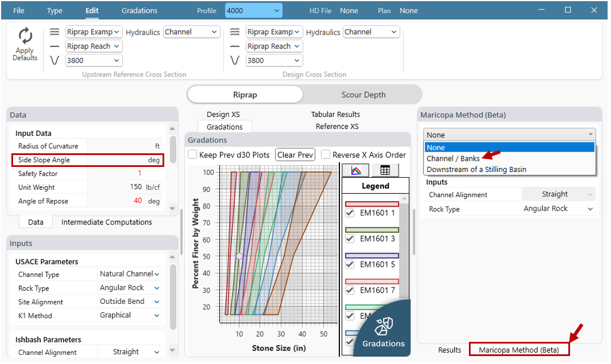Image resolution: width=611 pixels, height=364 pixels.
Task: Click design cross section icon beside 3800
Action: click(x=235, y=60)
